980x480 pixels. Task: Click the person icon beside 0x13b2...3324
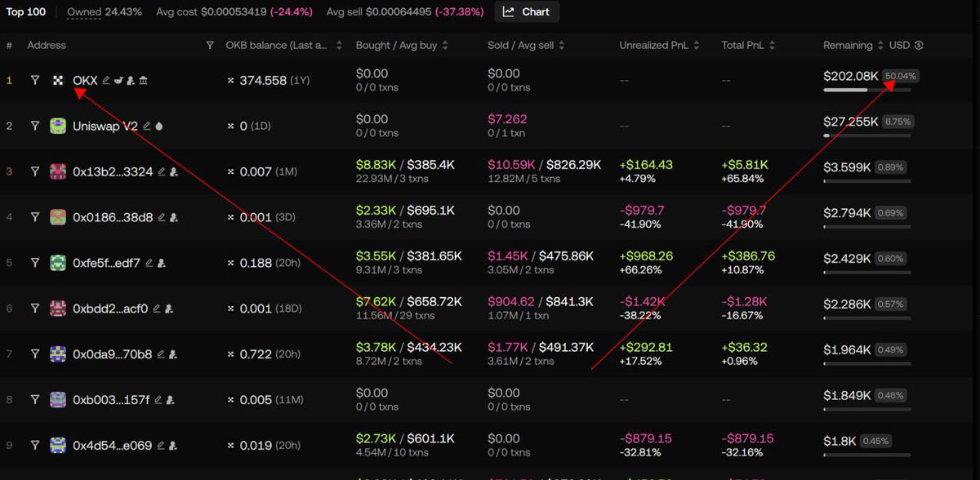pyautogui.click(x=173, y=172)
